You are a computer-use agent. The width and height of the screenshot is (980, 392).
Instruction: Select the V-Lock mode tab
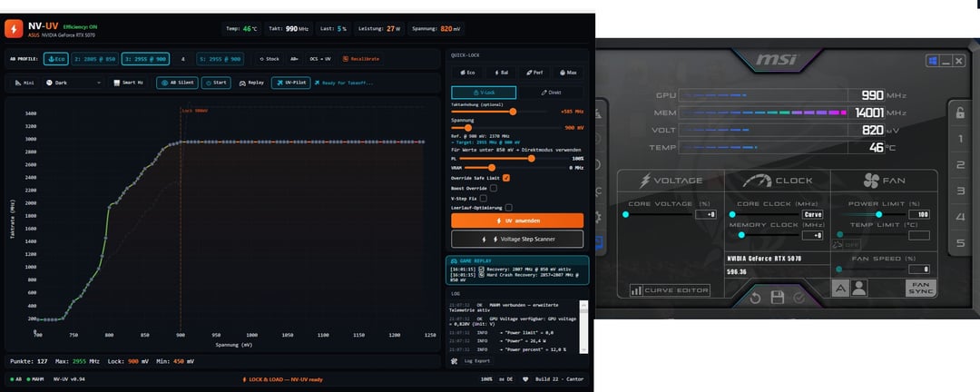(x=484, y=93)
